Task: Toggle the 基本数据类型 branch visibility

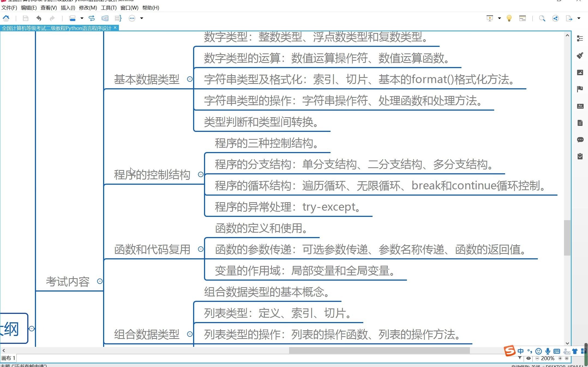Action: pyautogui.click(x=190, y=79)
